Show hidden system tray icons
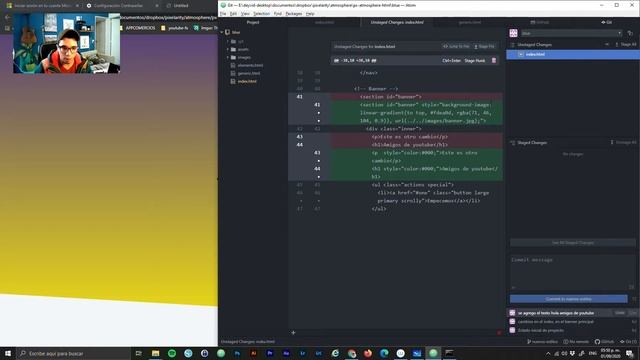 point(548,353)
